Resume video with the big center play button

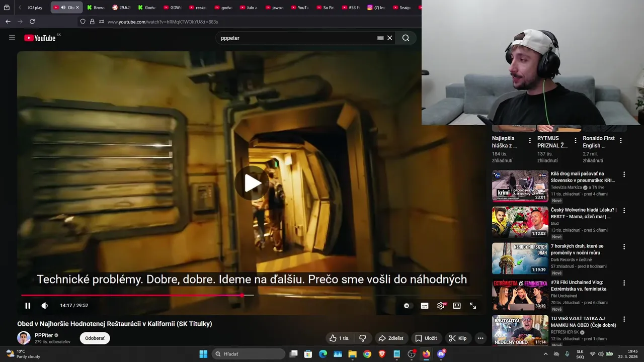(x=252, y=183)
